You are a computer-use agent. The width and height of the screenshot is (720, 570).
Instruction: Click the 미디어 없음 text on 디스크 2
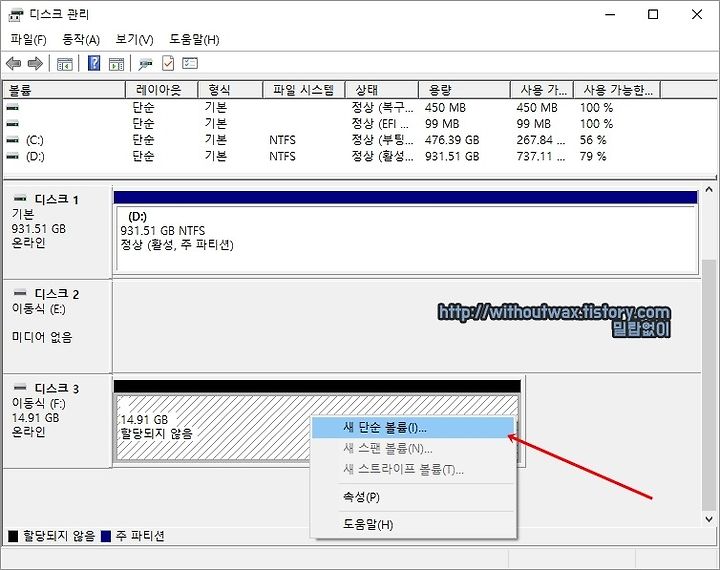click(x=42, y=338)
